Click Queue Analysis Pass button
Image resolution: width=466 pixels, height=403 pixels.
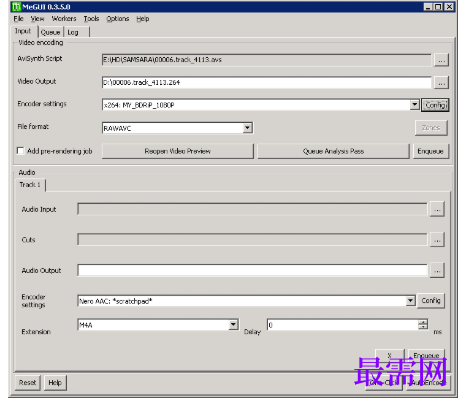(333, 151)
